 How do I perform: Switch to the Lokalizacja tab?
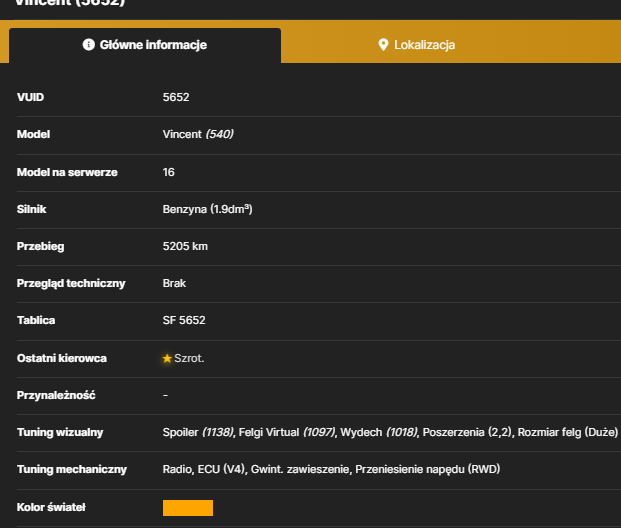[416, 45]
